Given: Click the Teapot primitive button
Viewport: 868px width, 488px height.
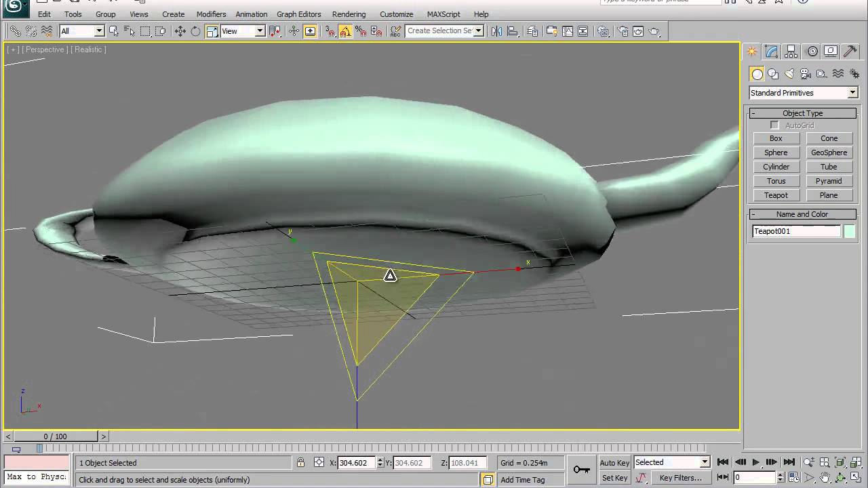Looking at the screenshot, I should (x=776, y=195).
